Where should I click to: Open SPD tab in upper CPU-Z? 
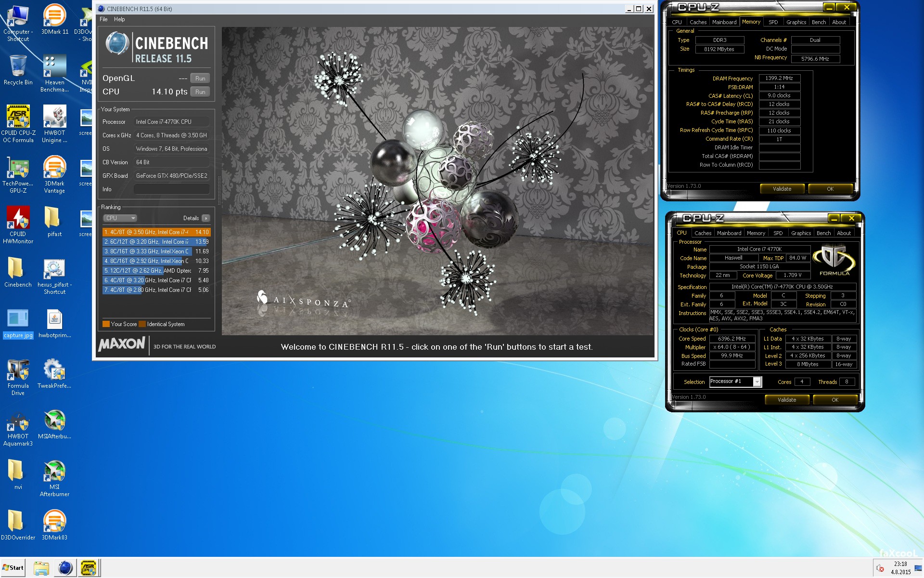773,22
